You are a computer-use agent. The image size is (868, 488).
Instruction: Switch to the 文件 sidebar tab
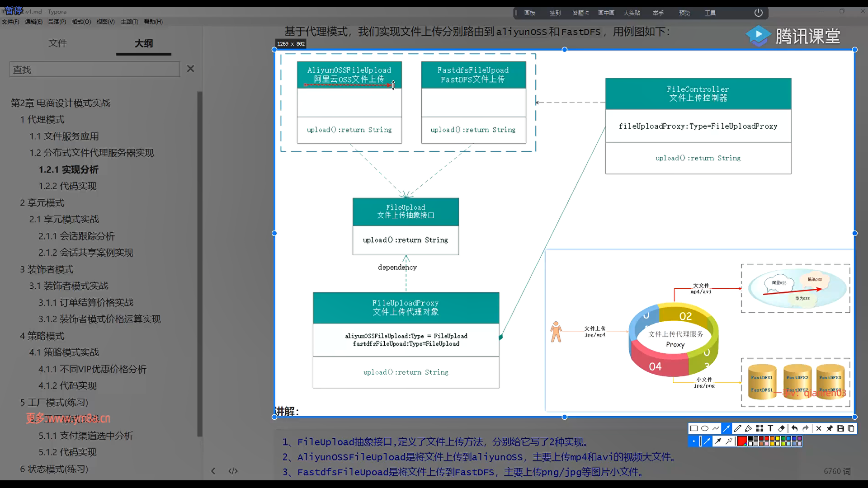coord(58,43)
